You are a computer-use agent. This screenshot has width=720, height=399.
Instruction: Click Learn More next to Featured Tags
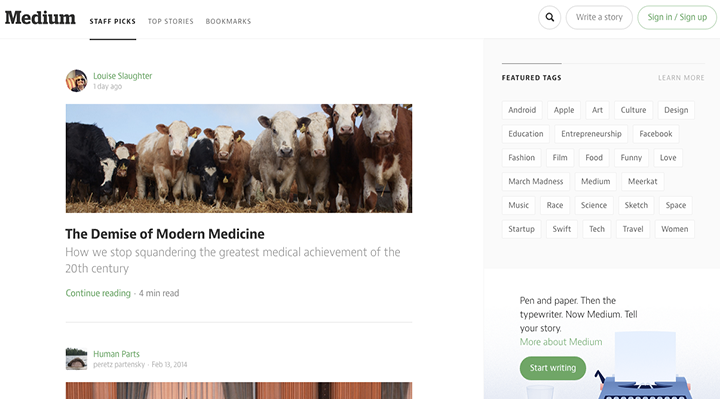(x=681, y=78)
